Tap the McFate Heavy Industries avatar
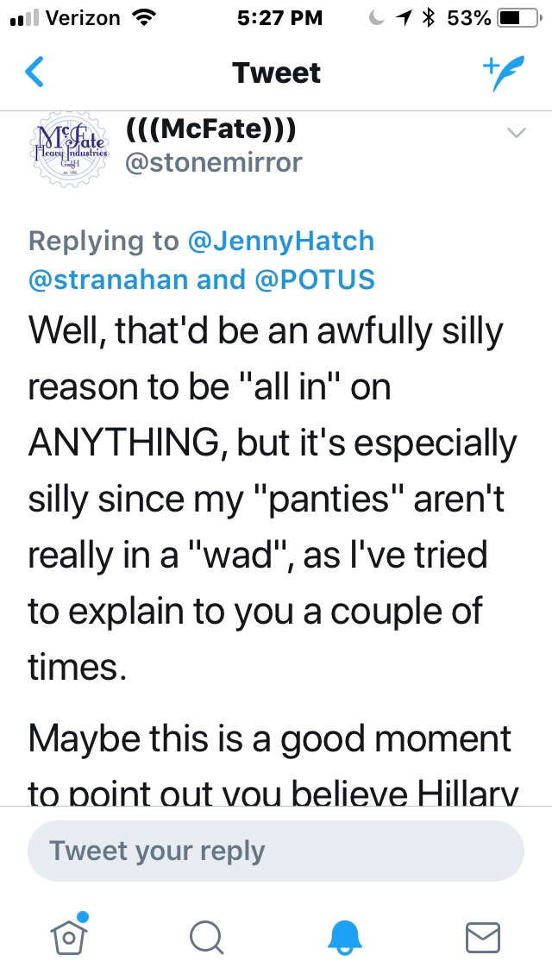The width and height of the screenshot is (552, 980). [69, 146]
